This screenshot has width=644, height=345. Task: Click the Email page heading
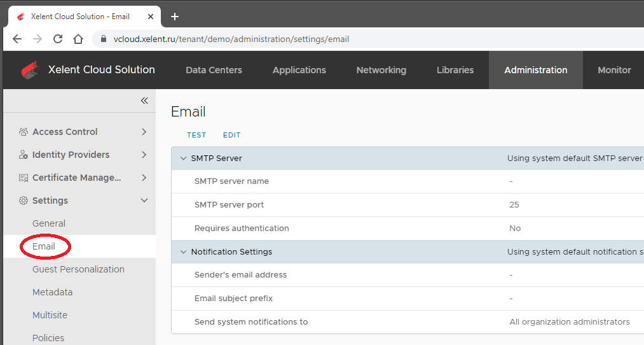188,112
